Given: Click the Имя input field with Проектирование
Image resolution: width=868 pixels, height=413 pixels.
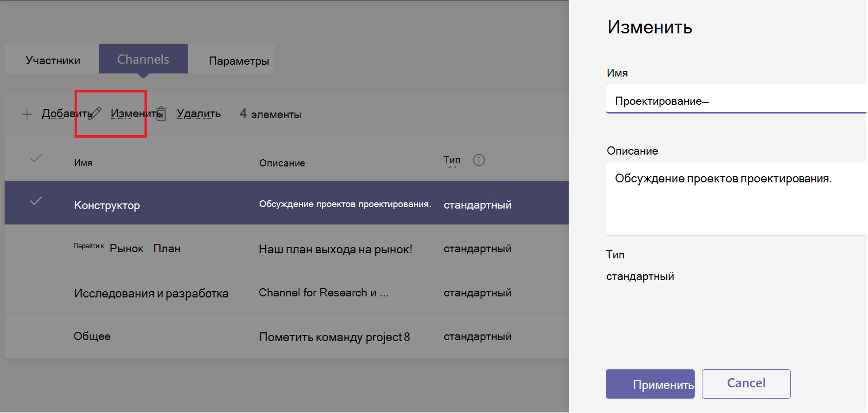Looking at the screenshot, I should [736, 99].
